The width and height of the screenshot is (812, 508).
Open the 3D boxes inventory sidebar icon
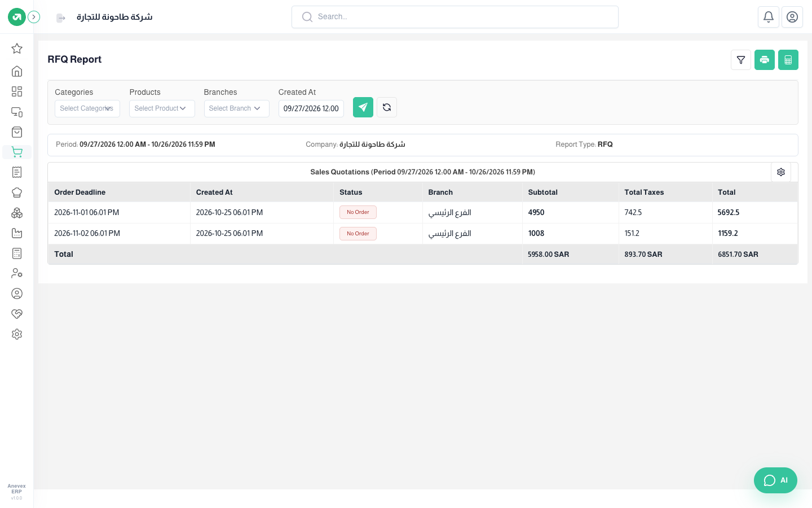tap(17, 213)
